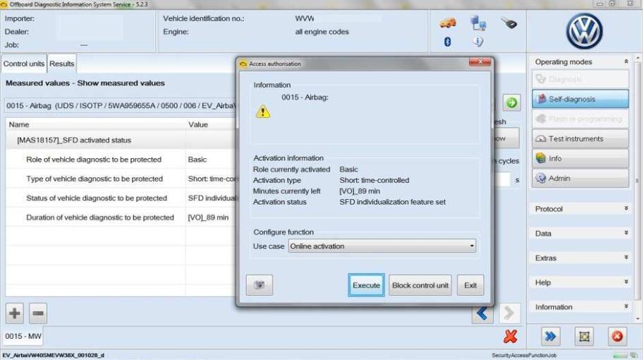Click the disabled Diagnosis mode button
This screenshot has width=644, height=360.
click(580, 79)
